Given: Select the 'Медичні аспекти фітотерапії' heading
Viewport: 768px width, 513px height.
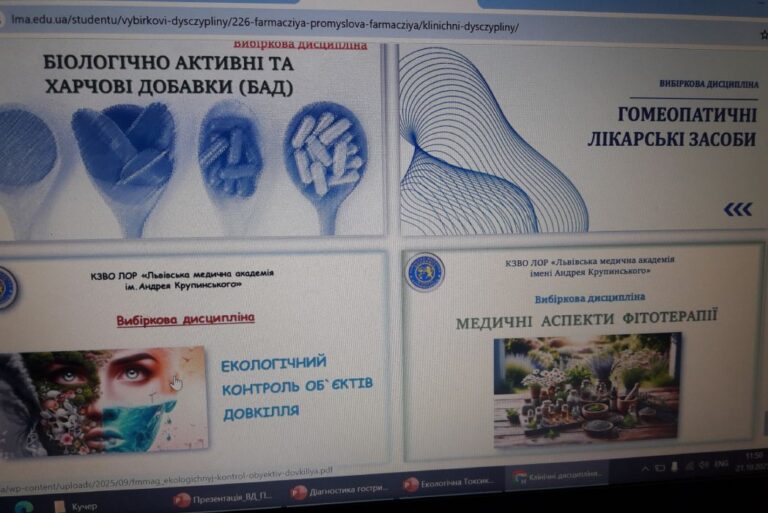Looking at the screenshot, I should click(586, 321).
